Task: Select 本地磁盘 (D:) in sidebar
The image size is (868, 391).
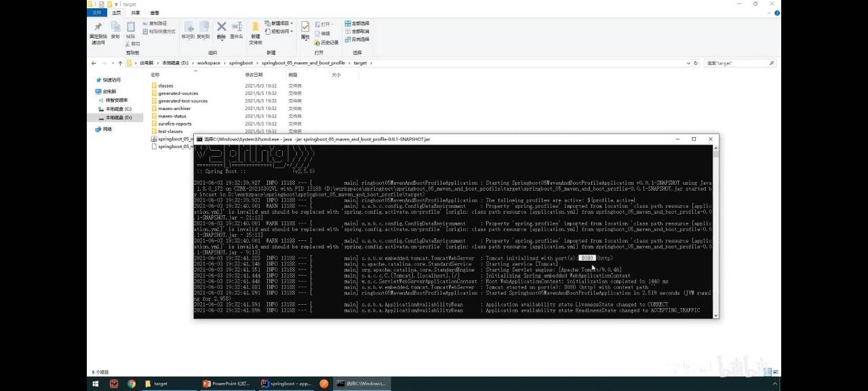Action: pyautogui.click(x=115, y=117)
